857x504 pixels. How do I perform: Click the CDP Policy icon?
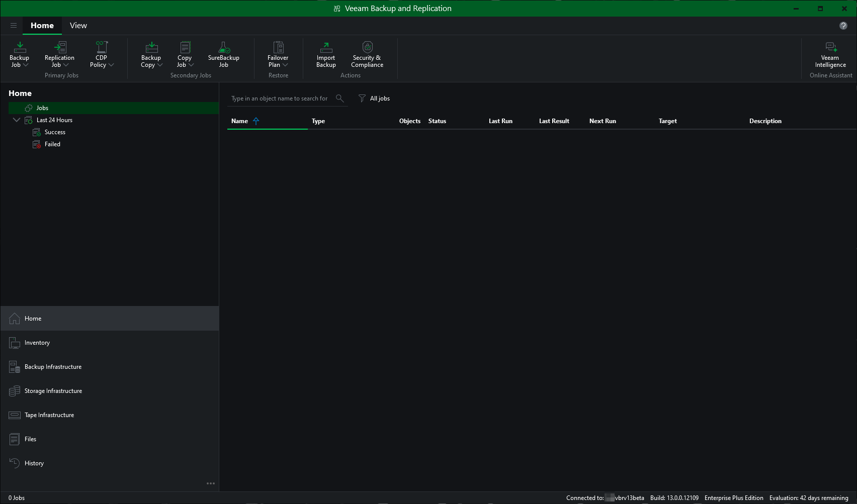(101, 48)
